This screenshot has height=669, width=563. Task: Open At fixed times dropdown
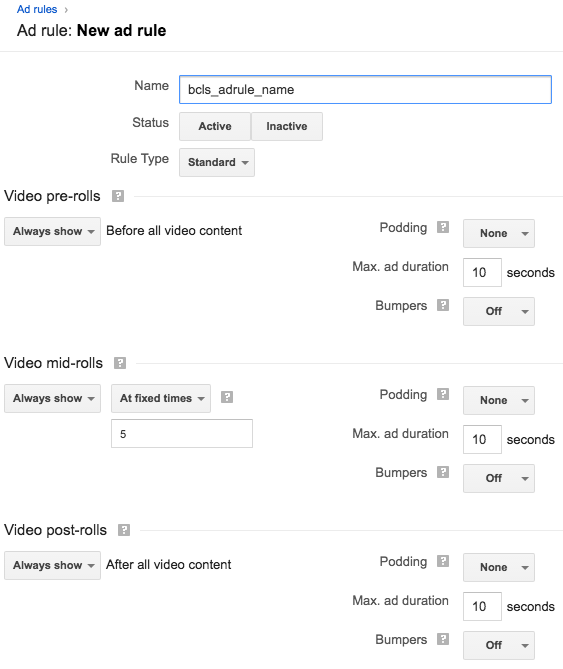click(x=161, y=398)
